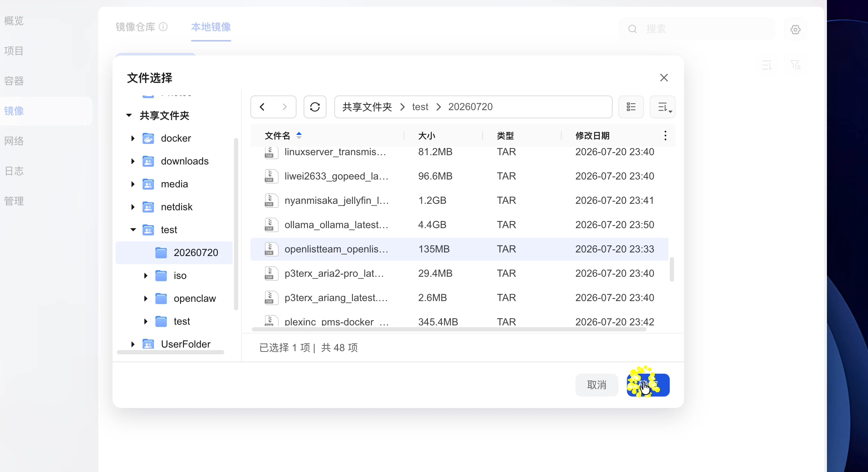Screen dimensions: 868x472
Task: Expand the media folder node
Action: (133, 184)
